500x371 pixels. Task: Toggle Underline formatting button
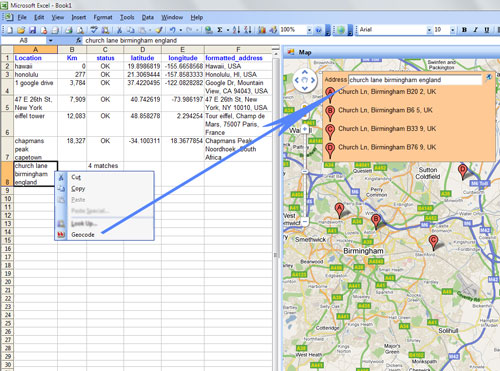487,30
